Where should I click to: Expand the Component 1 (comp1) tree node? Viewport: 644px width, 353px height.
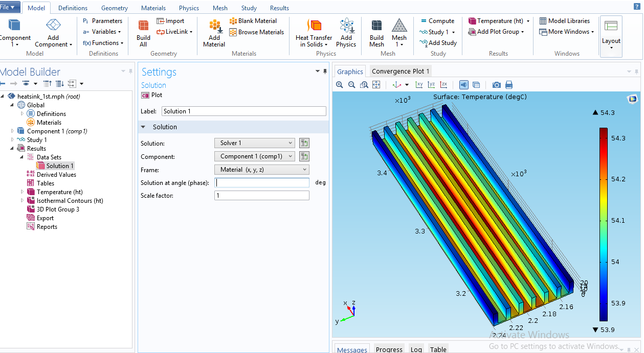point(13,131)
